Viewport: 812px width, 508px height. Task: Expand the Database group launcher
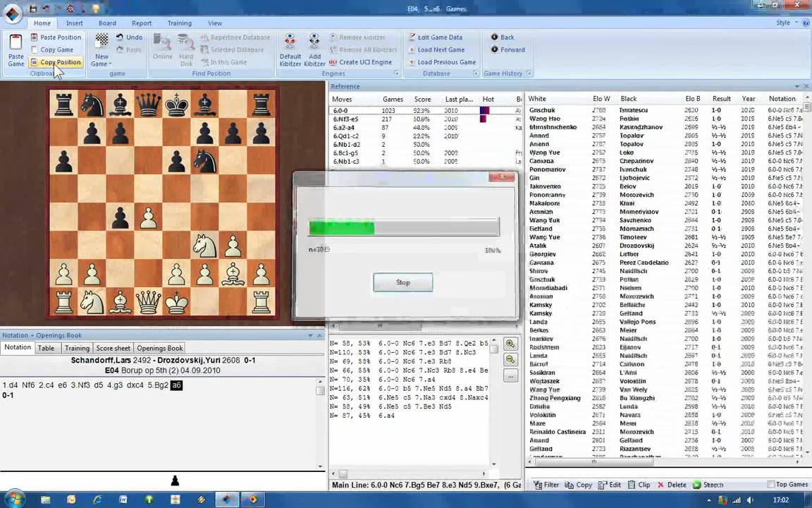pos(475,73)
